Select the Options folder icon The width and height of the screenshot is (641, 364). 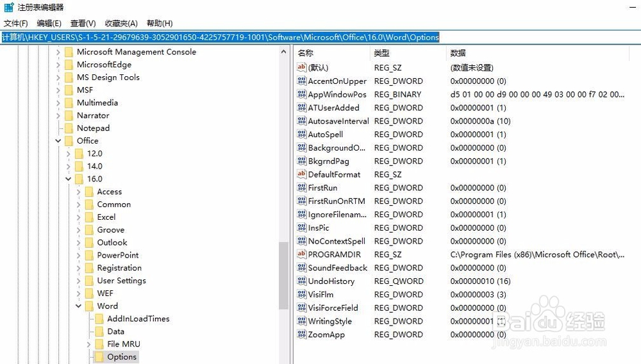coord(99,357)
